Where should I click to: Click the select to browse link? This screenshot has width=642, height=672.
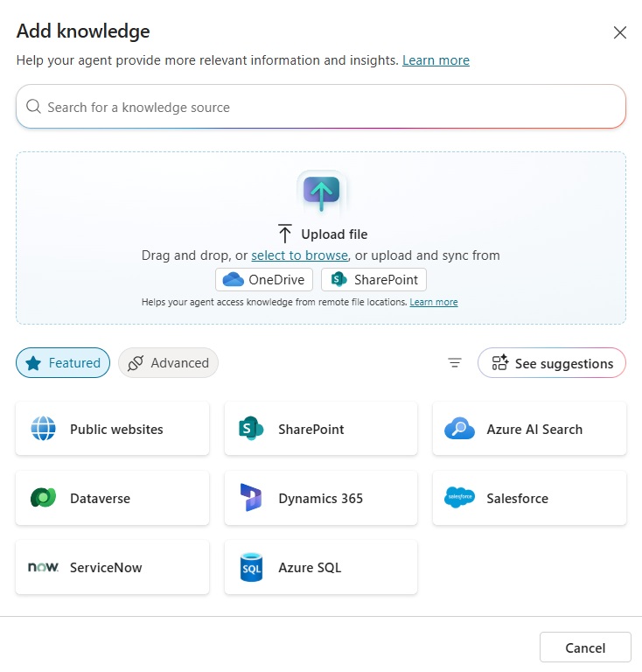(x=300, y=255)
